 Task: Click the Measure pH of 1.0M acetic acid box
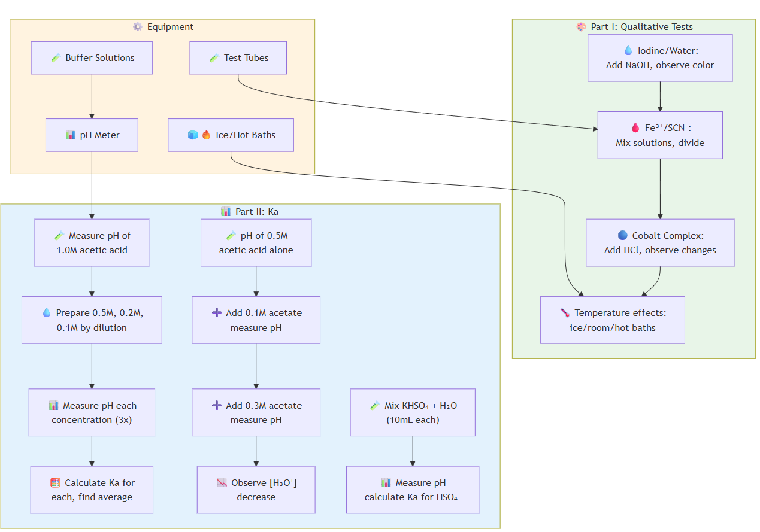pos(92,242)
